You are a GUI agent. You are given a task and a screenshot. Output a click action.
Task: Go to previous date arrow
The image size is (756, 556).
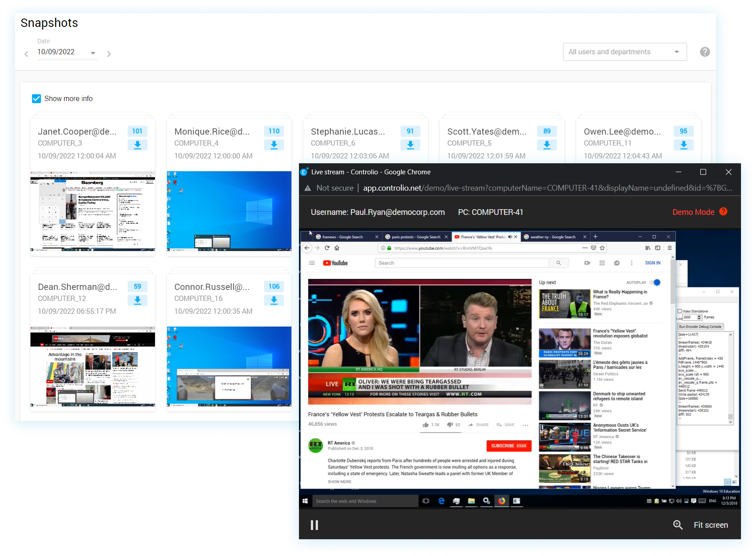[x=26, y=54]
